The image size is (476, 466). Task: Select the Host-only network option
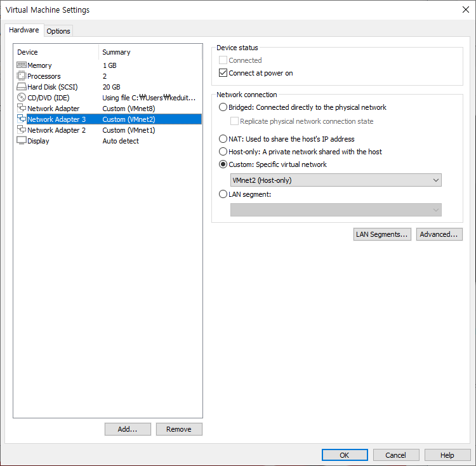(x=223, y=152)
